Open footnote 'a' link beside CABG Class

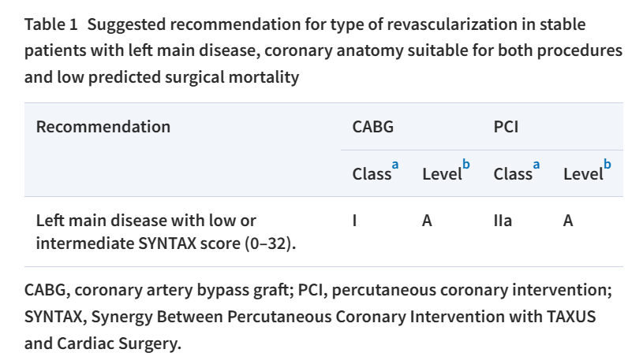pyautogui.click(x=395, y=165)
